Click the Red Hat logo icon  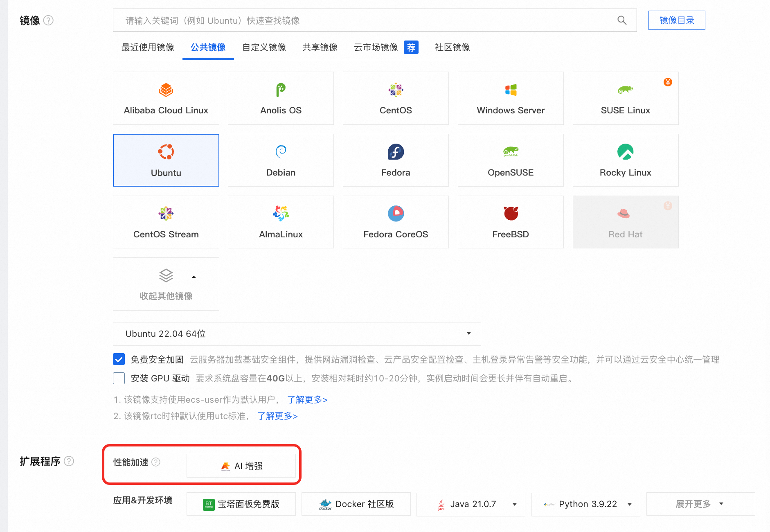click(x=624, y=213)
